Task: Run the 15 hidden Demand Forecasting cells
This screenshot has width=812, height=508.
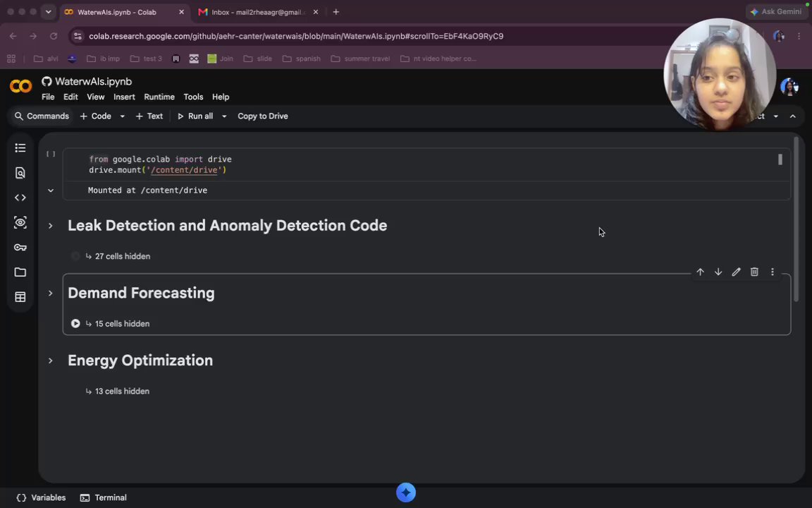Action: (75, 323)
